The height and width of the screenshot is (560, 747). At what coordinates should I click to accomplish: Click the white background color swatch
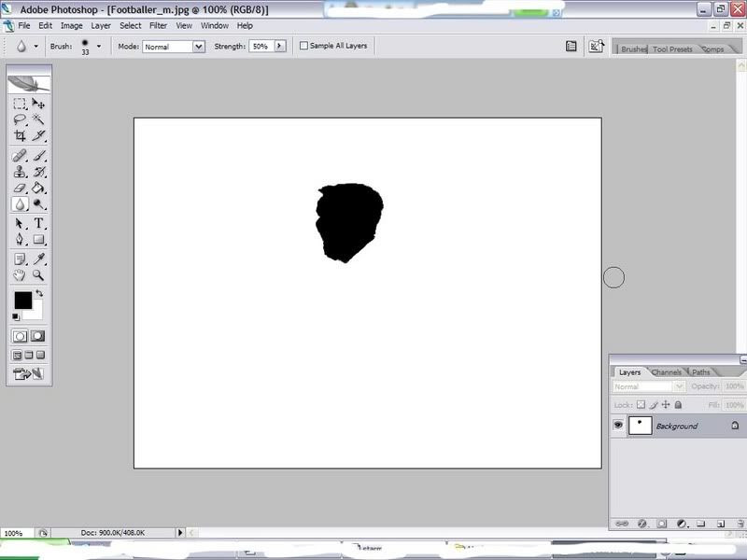(x=35, y=314)
